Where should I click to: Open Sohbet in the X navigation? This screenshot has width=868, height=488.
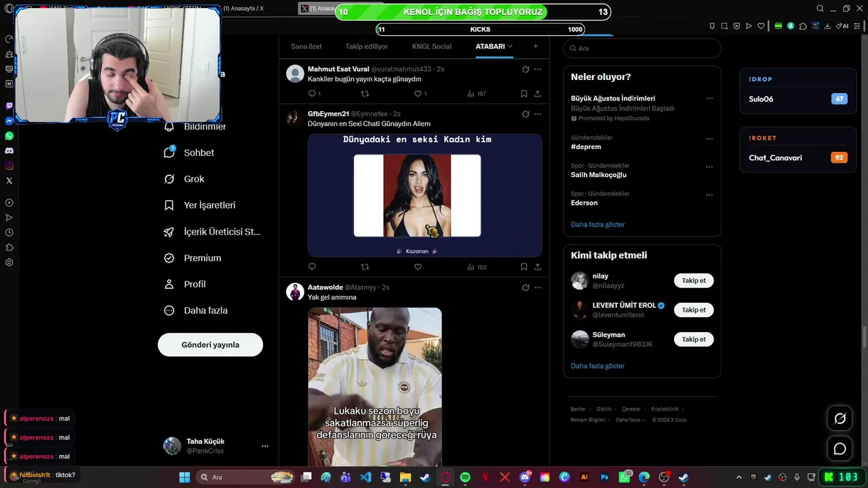click(189, 152)
